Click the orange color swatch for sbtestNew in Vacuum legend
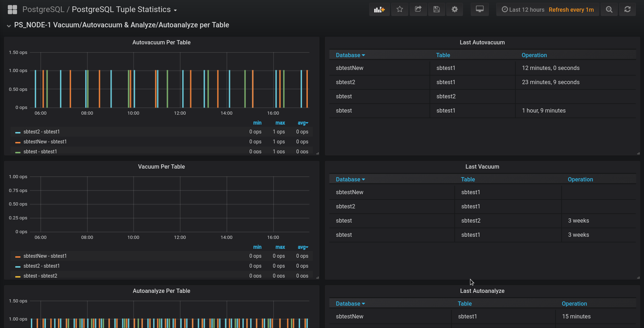 coord(18,256)
